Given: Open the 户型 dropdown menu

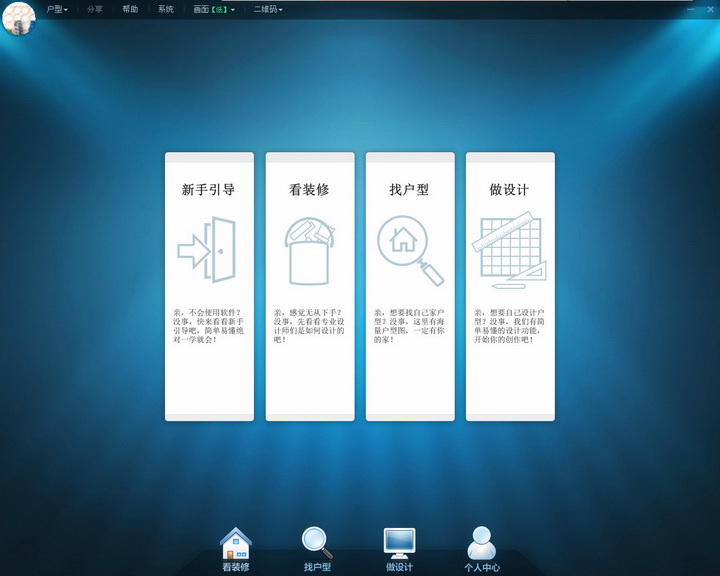Looking at the screenshot, I should (x=57, y=9).
